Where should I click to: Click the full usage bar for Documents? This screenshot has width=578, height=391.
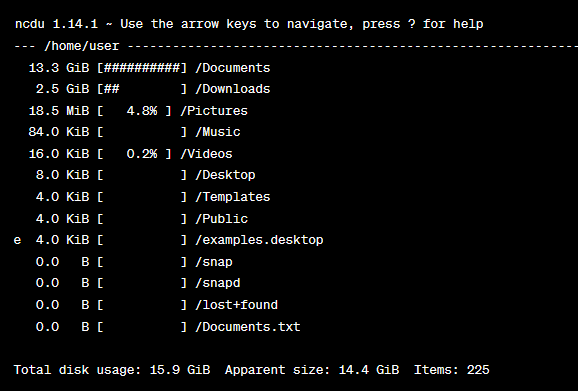[x=142, y=68]
